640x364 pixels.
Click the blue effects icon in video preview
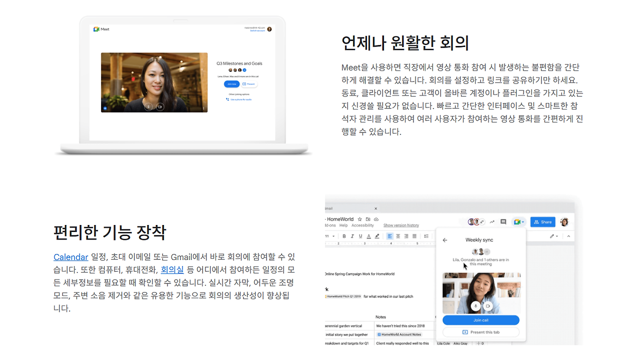[105, 108]
